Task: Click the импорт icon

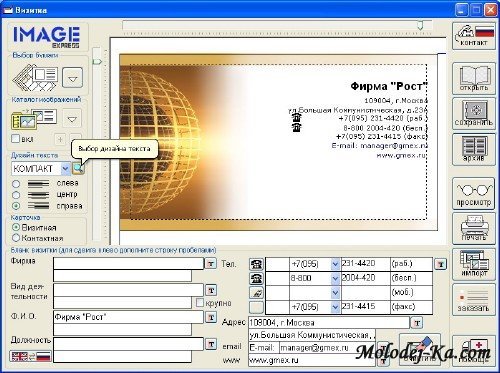Action: pyautogui.click(x=474, y=264)
